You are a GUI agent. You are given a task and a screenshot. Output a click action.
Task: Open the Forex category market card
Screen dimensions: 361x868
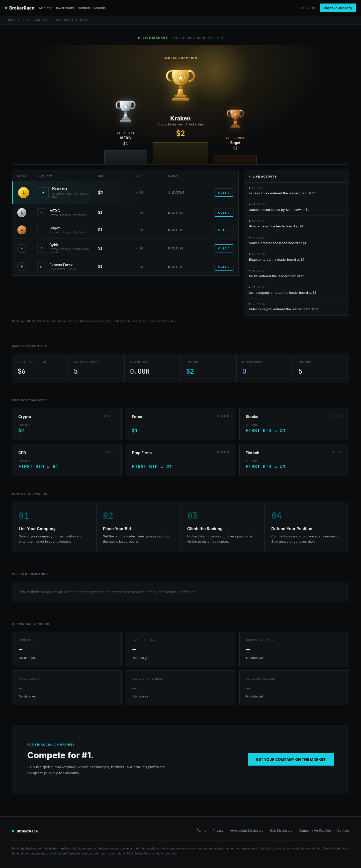[180, 424]
